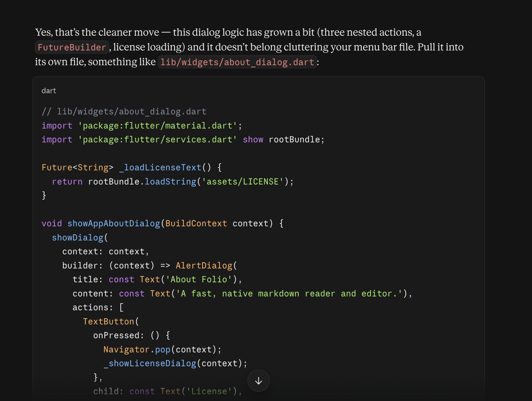This screenshot has height=401, width=532.
Task: Click the 'showAppAboutDialog' function name
Action: 114,224
